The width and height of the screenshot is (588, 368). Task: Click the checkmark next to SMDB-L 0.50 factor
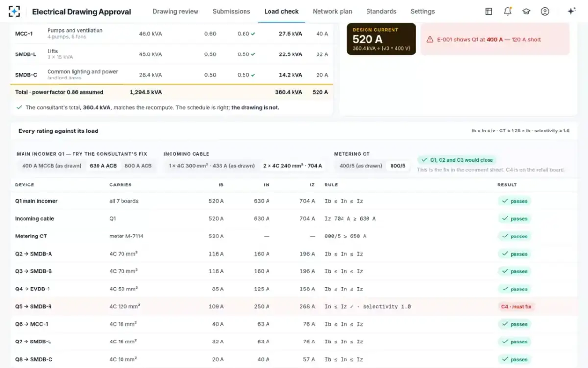pyautogui.click(x=253, y=54)
